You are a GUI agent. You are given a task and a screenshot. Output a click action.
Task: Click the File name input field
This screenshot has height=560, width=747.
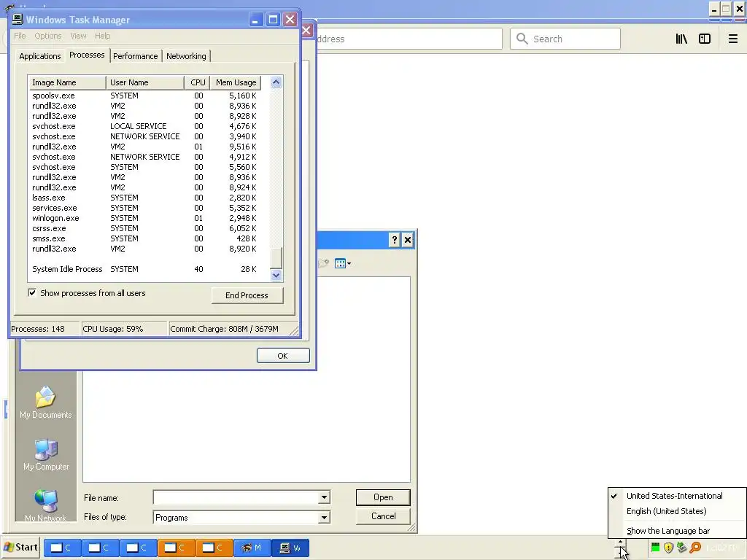(236, 497)
